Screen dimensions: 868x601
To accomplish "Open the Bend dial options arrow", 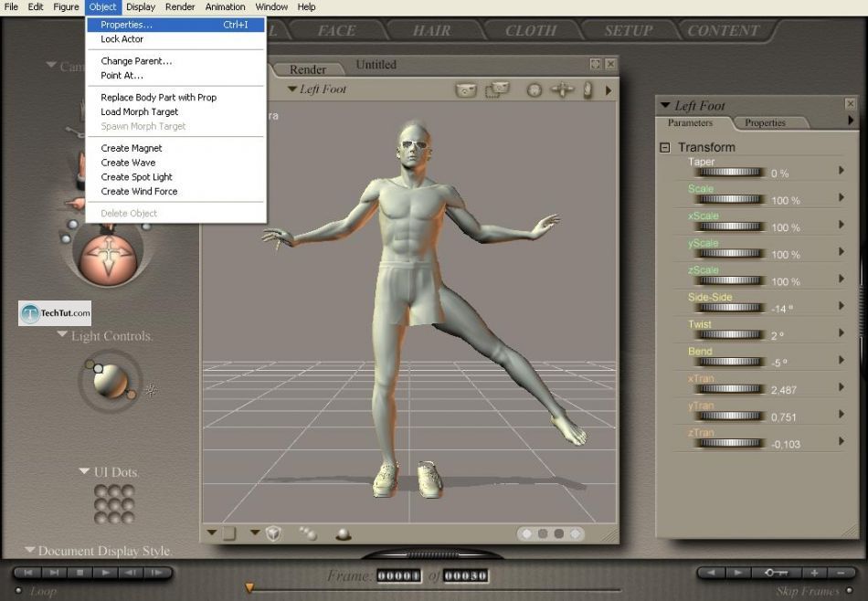I will pos(842,360).
